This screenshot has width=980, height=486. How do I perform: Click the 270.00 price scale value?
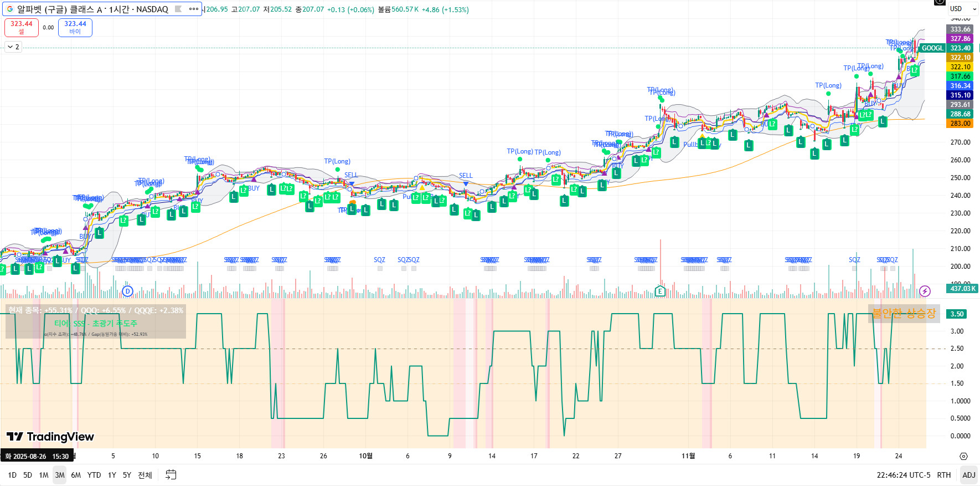point(960,142)
